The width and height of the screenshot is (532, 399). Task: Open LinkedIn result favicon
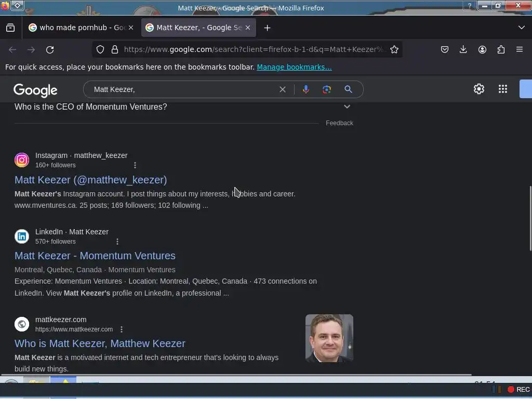(22, 236)
